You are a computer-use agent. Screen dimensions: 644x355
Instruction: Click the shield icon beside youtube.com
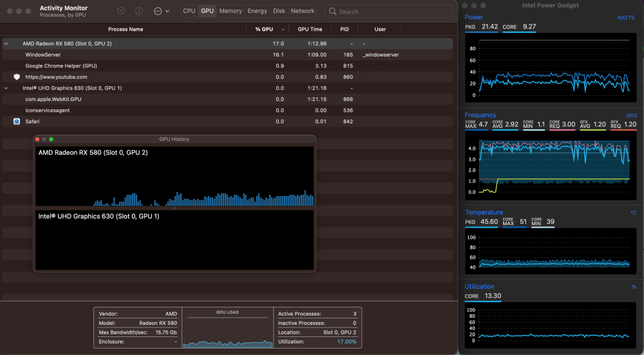tap(17, 77)
